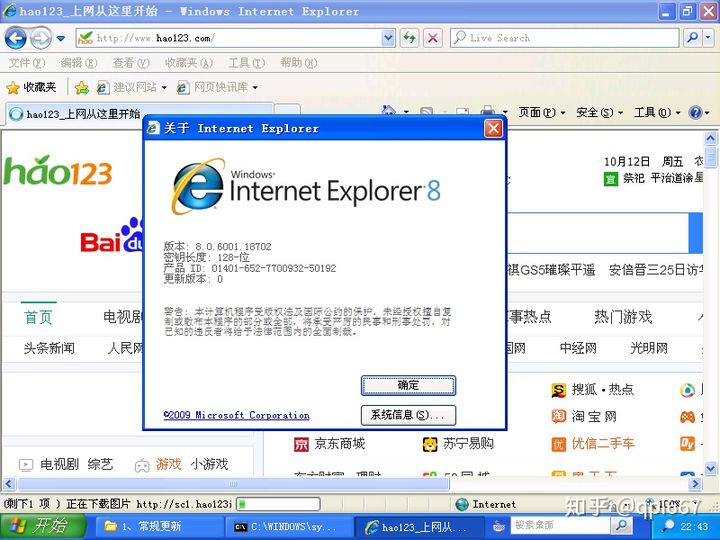Open the 京东商城 link

tap(339, 444)
